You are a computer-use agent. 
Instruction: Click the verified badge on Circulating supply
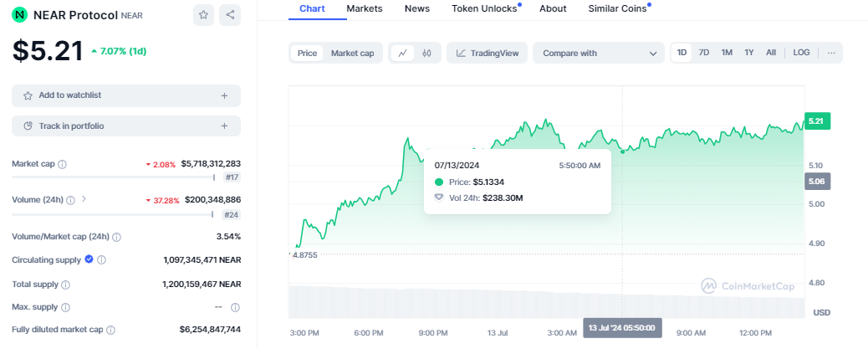point(89,259)
